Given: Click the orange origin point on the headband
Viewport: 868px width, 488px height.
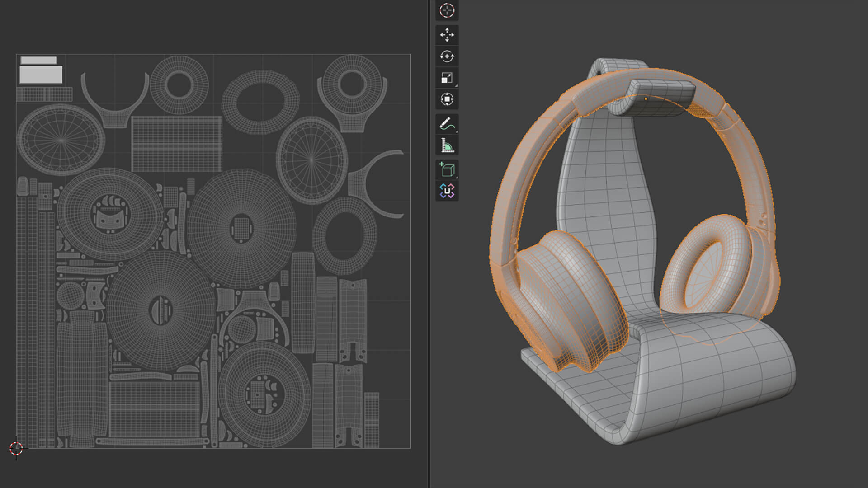Looking at the screenshot, I should pos(646,99).
